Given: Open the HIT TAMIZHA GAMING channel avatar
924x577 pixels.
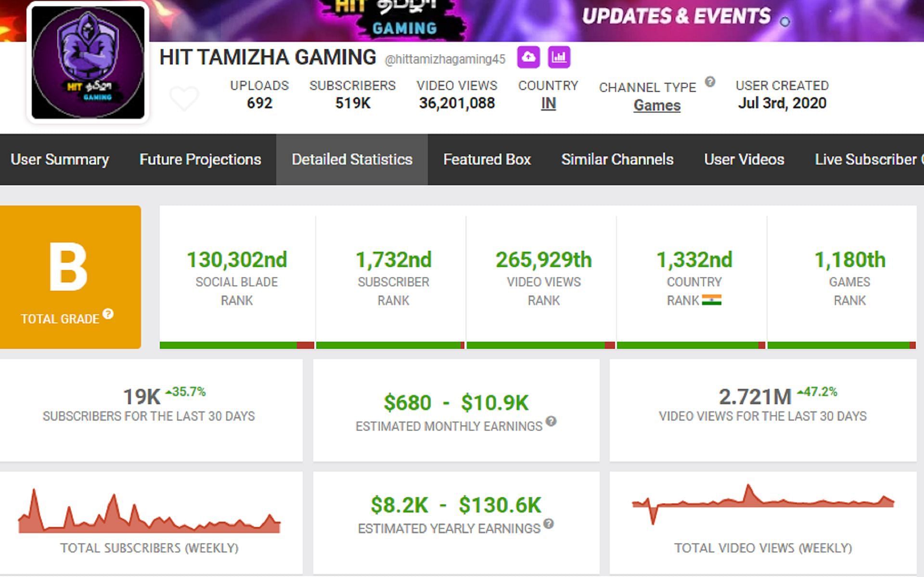Looking at the screenshot, I should pos(88,63).
